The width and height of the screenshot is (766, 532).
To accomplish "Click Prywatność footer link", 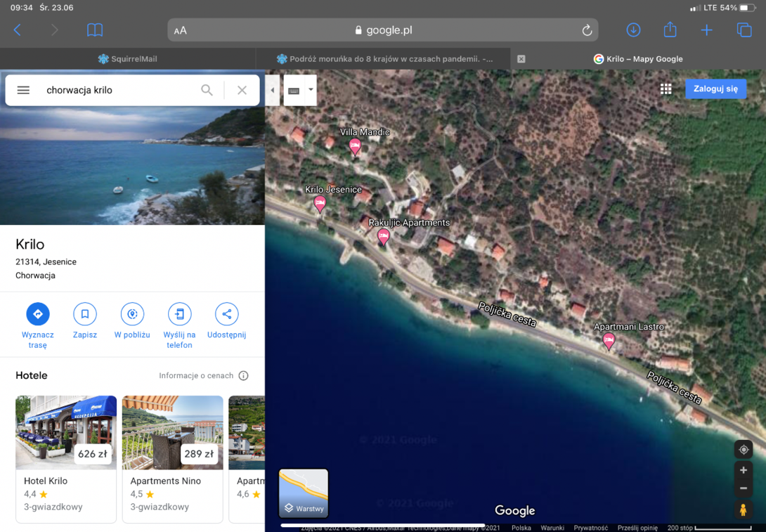I will pos(590,528).
